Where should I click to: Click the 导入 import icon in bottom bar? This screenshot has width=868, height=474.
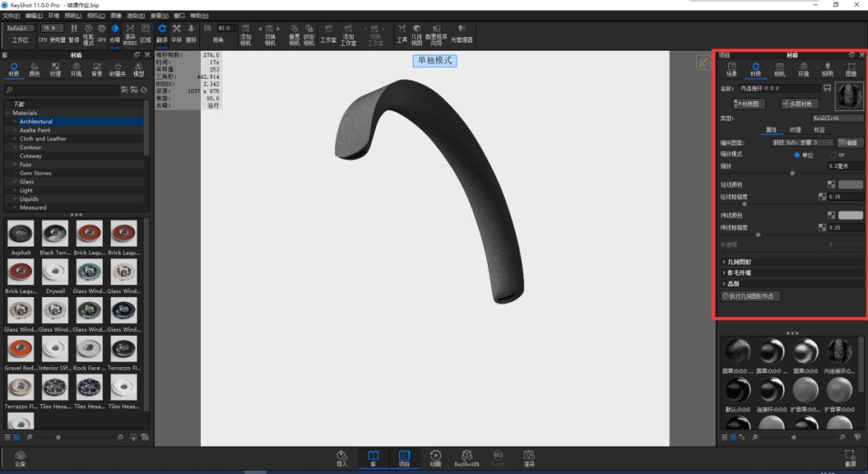(342, 458)
